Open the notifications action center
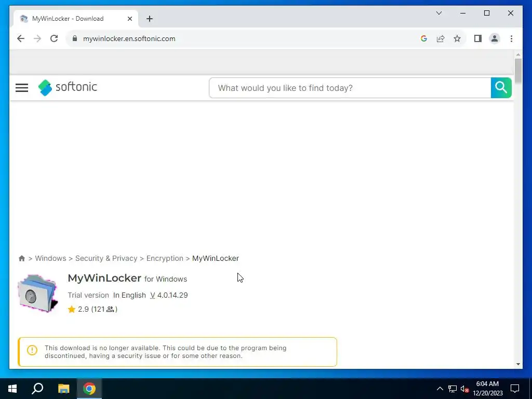The image size is (532, 399). tap(515, 389)
